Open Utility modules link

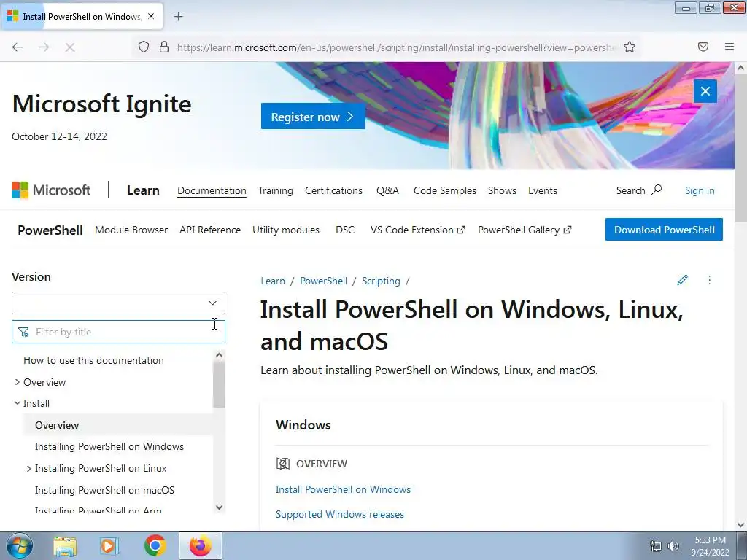click(x=286, y=230)
